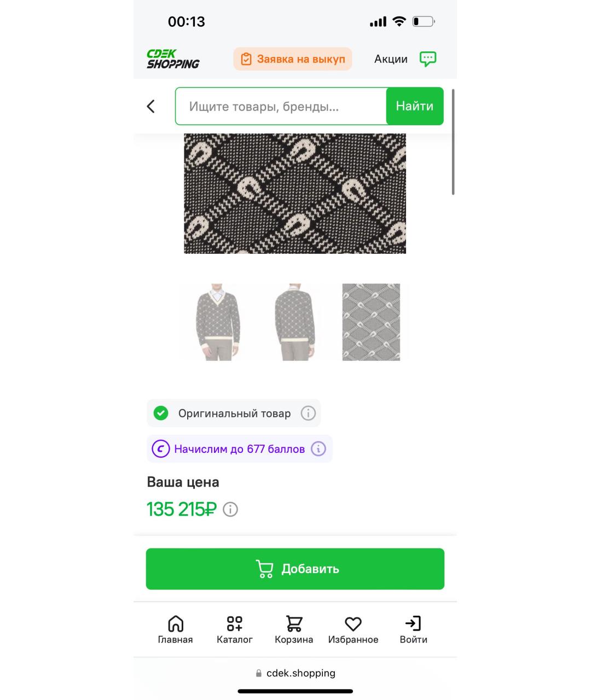Screen dimensions: 591x700
Task: Open info icon next to Оригинальный товар
Action: [x=308, y=413]
